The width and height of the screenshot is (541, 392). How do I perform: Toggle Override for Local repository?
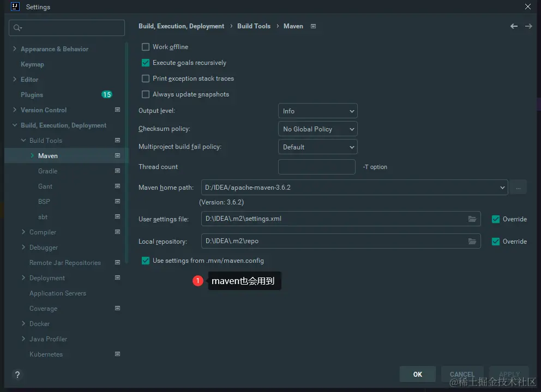click(x=495, y=242)
